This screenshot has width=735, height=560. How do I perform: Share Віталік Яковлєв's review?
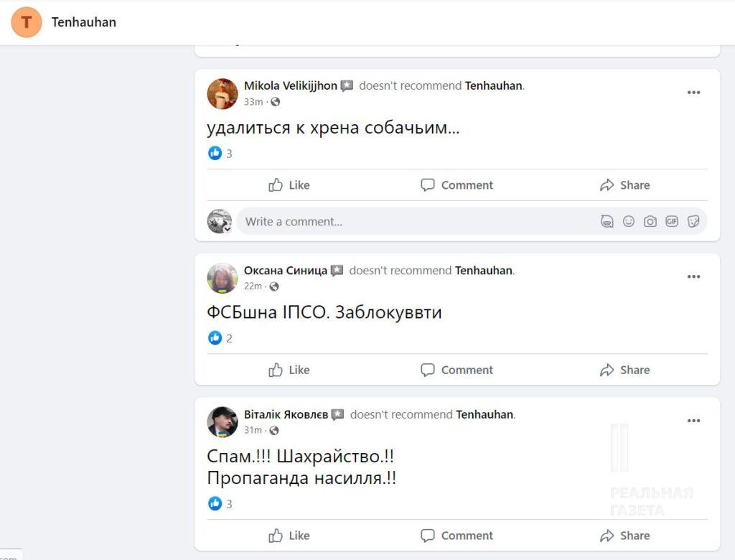point(624,536)
